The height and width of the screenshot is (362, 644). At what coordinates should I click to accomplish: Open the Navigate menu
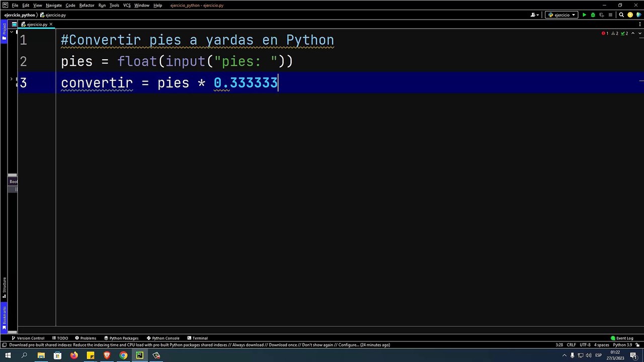point(54,5)
